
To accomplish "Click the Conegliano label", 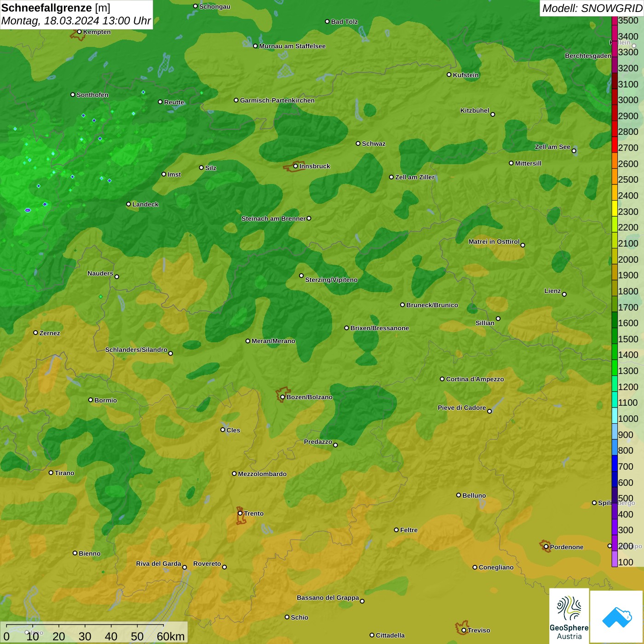I will pyautogui.click(x=496, y=567).
